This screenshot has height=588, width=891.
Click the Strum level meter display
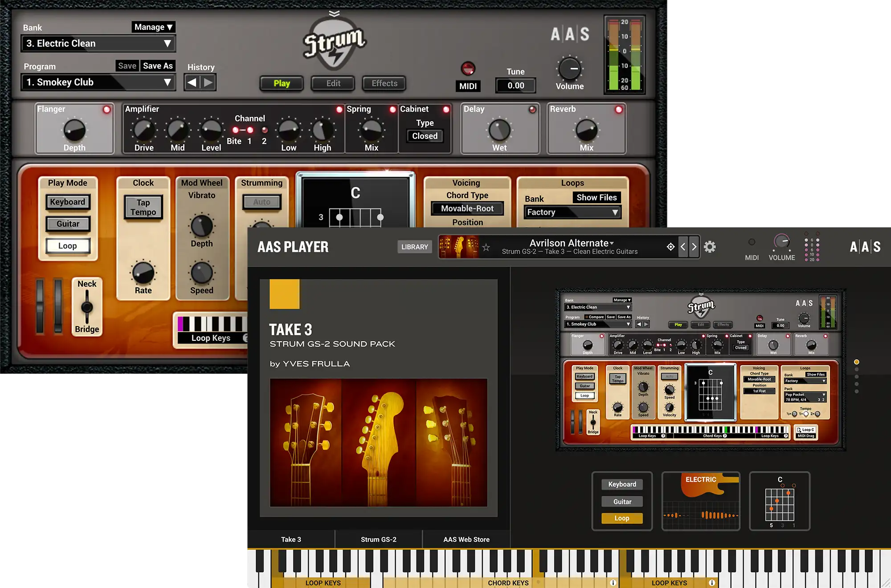[x=625, y=55]
